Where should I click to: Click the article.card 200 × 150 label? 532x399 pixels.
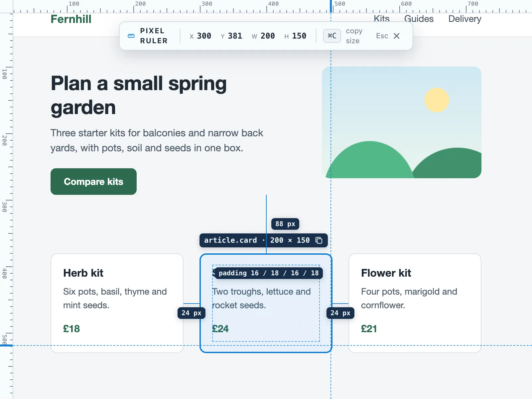coord(264,240)
